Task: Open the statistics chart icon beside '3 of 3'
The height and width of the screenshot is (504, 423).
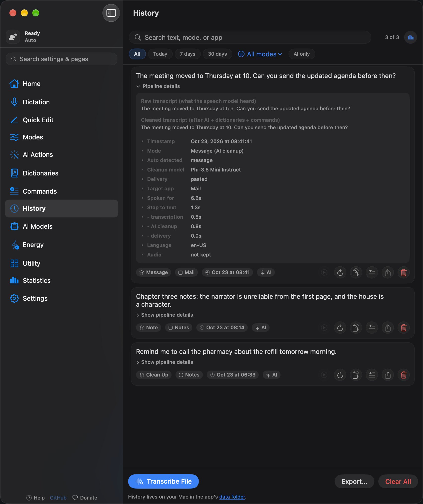Action: (x=411, y=37)
